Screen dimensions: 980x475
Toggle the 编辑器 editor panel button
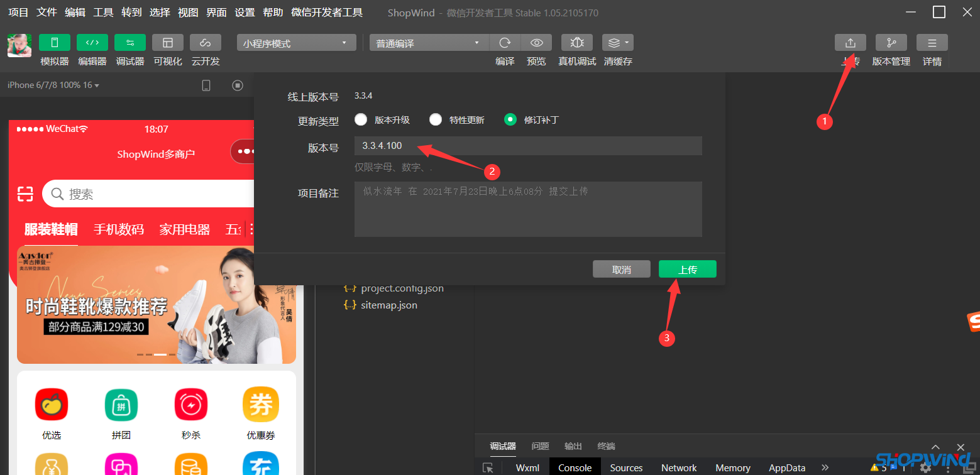coord(92,42)
